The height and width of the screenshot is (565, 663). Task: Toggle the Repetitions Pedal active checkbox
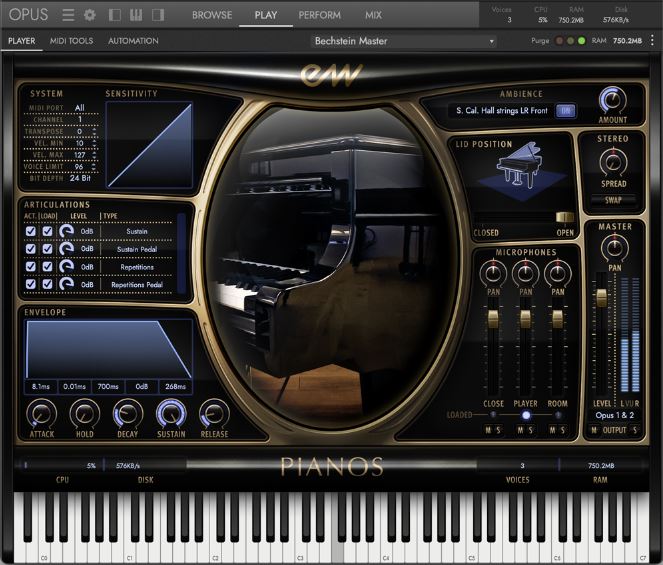click(30, 284)
